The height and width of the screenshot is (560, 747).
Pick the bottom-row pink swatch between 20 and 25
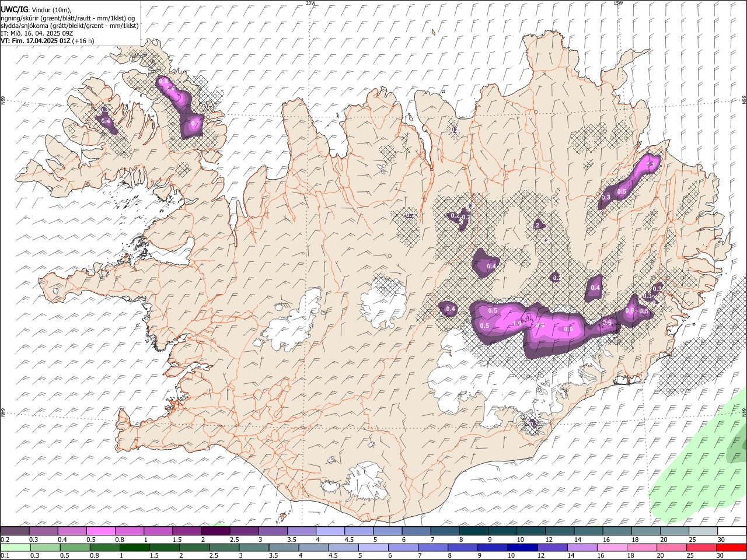pyautogui.click(x=671, y=547)
